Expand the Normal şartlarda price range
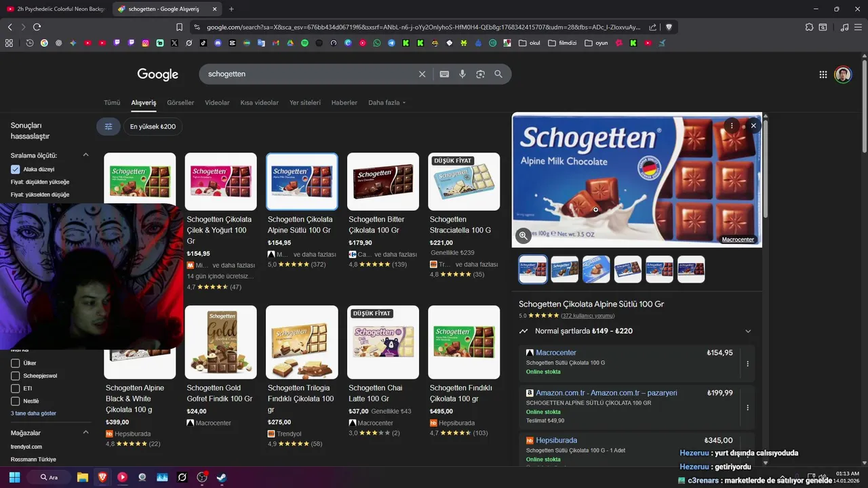The image size is (868, 488). click(748, 331)
